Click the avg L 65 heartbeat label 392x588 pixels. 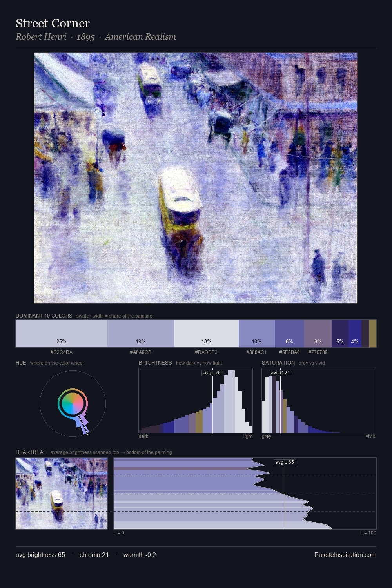tap(285, 462)
